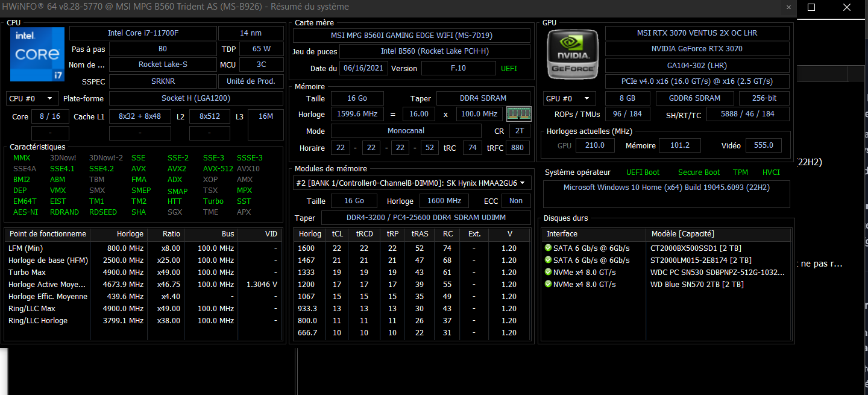The image size is (868, 395).
Task: Click the BIOS date 06/16/2021
Action: 364,68
